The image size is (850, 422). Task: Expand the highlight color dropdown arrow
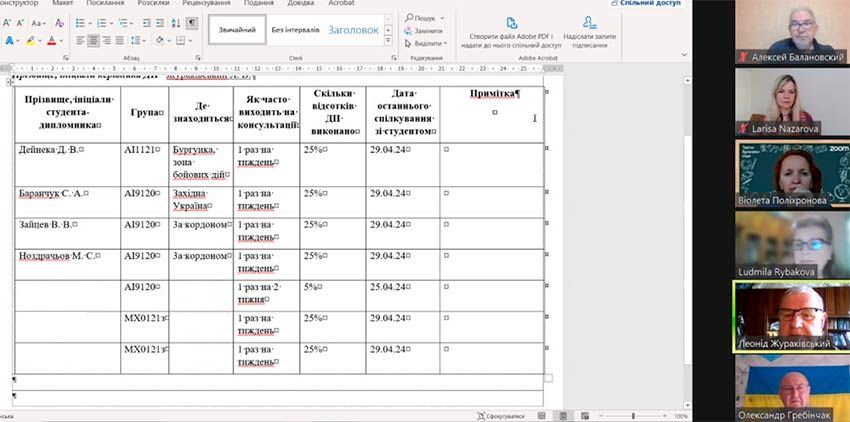click(40, 41)
